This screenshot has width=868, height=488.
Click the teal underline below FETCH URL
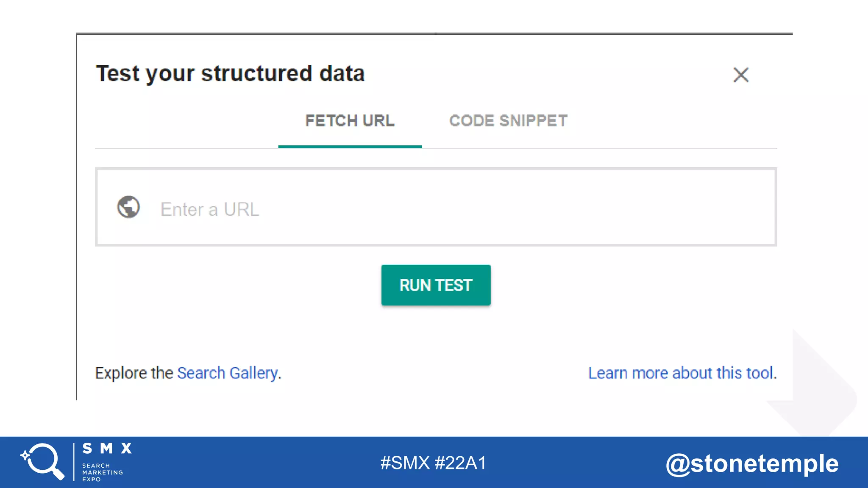click(350, 147)
